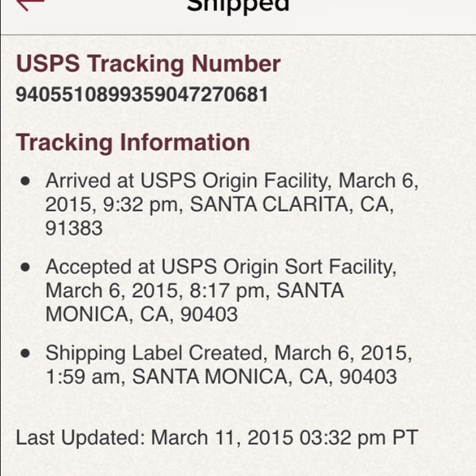This screenshot has width=476, height=476.
Task: Tap MONICA, CA, 90403 in Accepted entry
Action: point(142,314)
